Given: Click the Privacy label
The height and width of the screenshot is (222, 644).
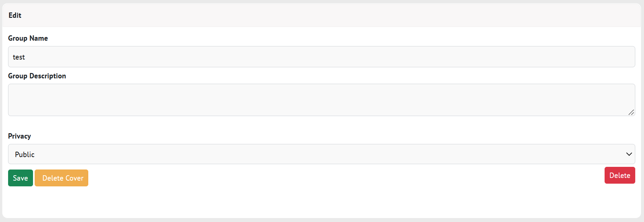Looking at the screenshot, I should pos(20,136).
